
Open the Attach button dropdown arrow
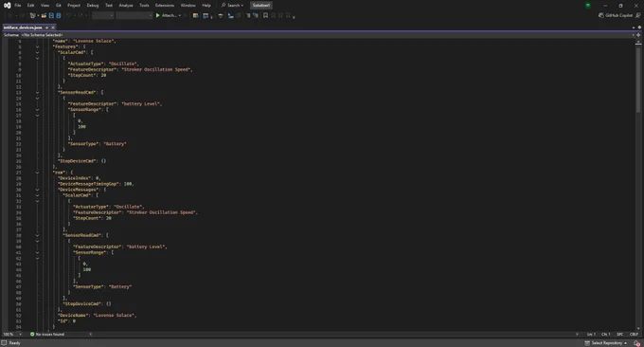pyautogui.click(x=180, y=15)
